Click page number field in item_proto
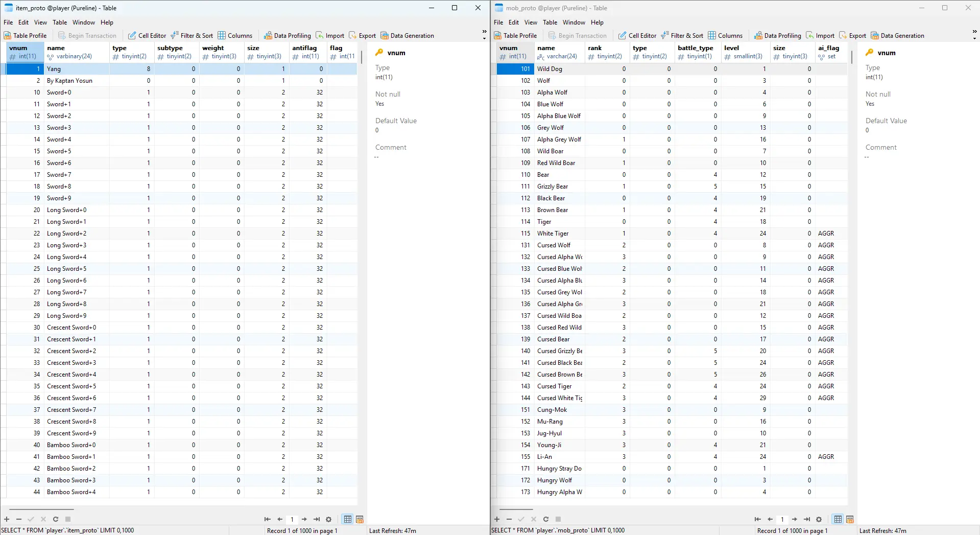The image size is (980, 535). 292,519
